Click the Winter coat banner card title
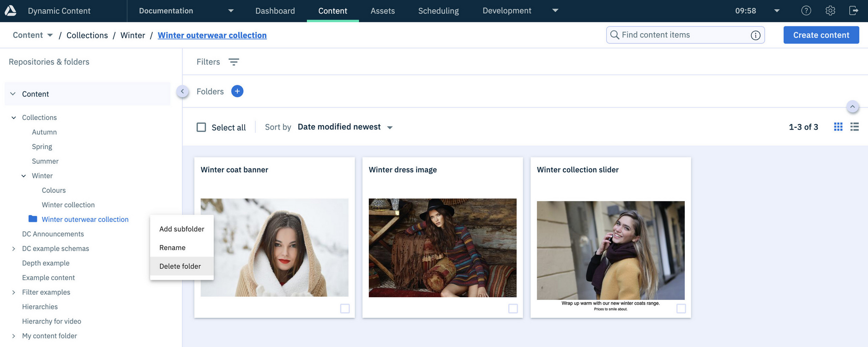The image size is (868, 347). pos(235,170)
